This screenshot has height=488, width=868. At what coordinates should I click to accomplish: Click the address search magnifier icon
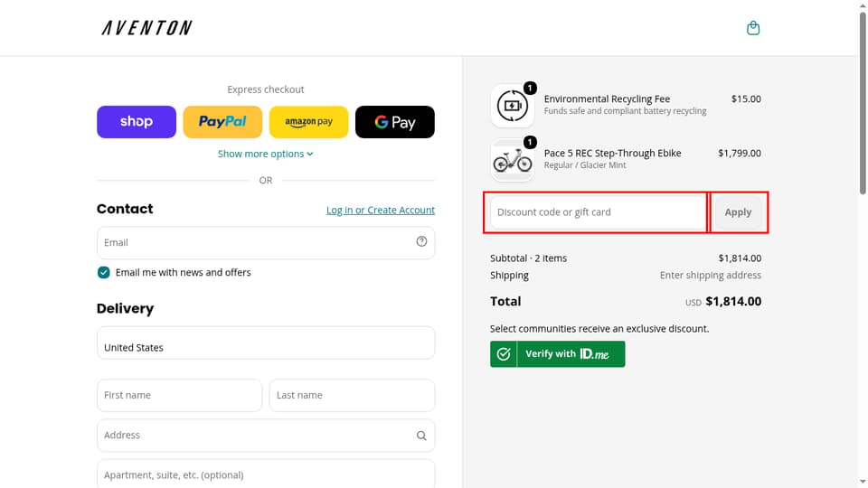422,436
